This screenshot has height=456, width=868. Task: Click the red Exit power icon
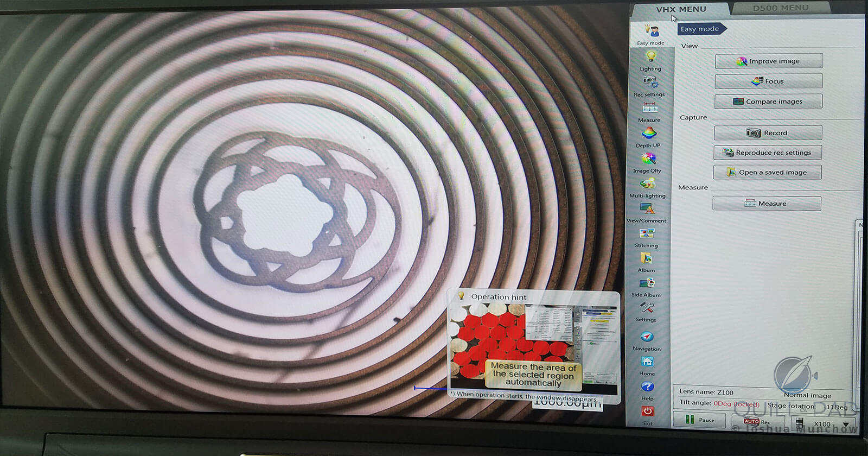tap(648, 411)
